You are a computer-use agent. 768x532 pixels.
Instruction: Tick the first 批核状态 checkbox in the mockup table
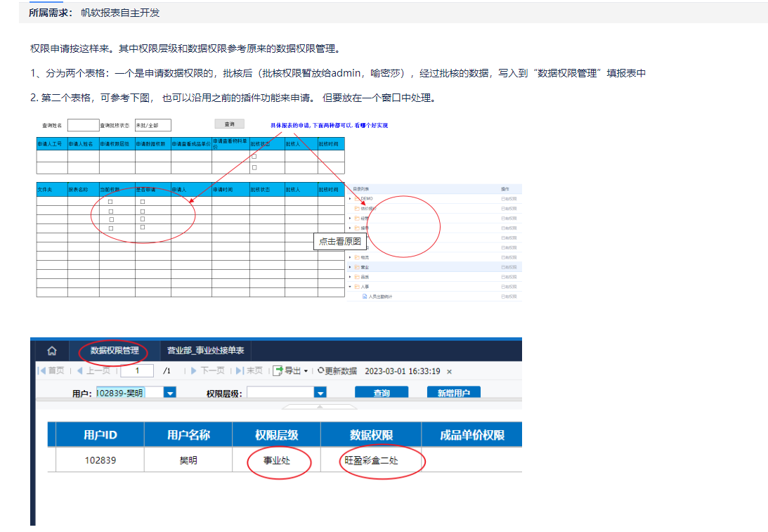point(254,157)
